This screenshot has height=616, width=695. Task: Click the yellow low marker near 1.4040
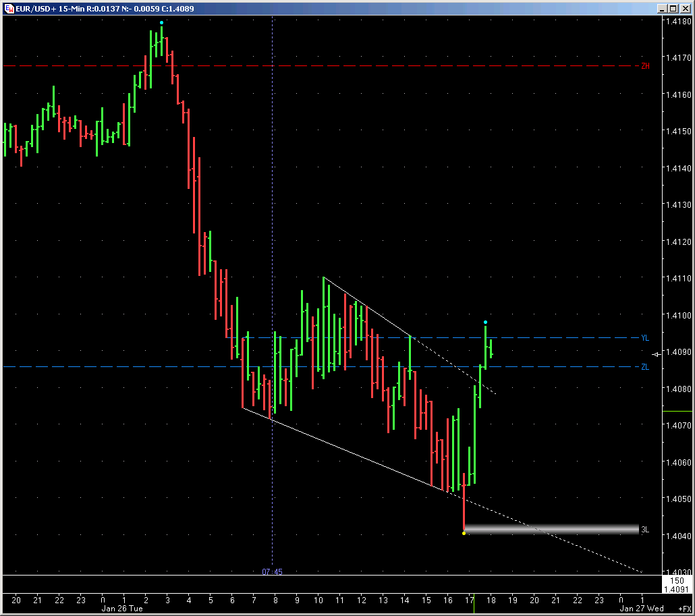point(464,533)
